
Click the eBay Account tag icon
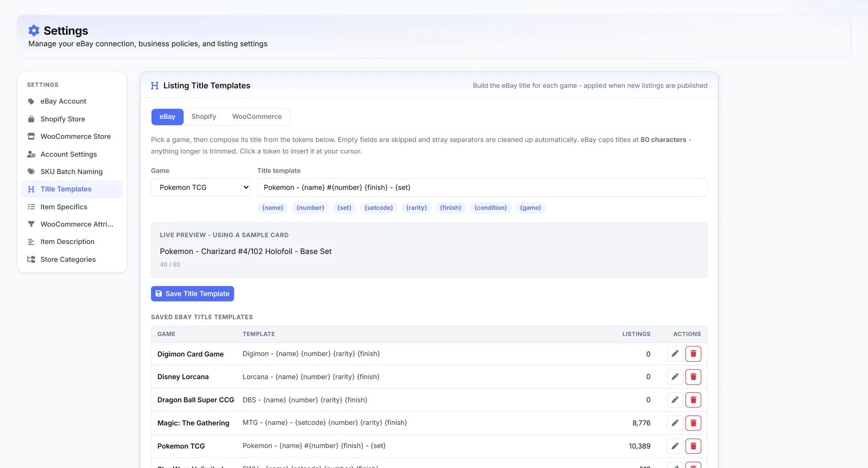[31, 101]
